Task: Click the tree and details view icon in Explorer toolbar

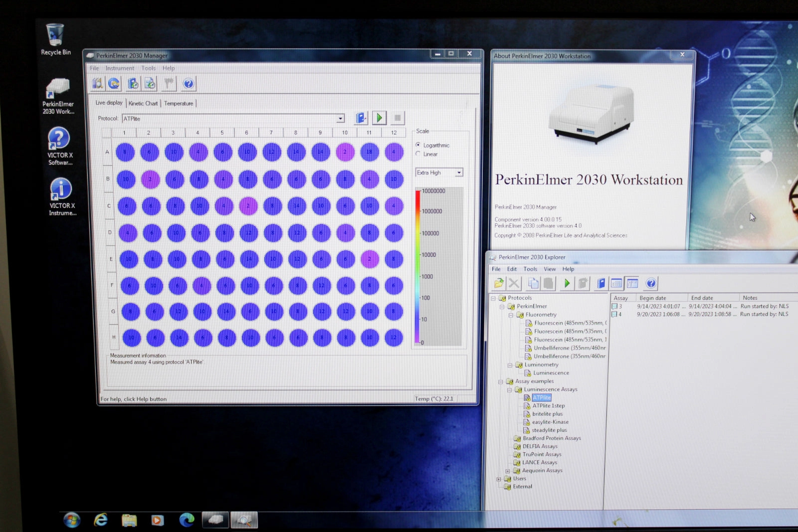Action: (x=632, y=283)
